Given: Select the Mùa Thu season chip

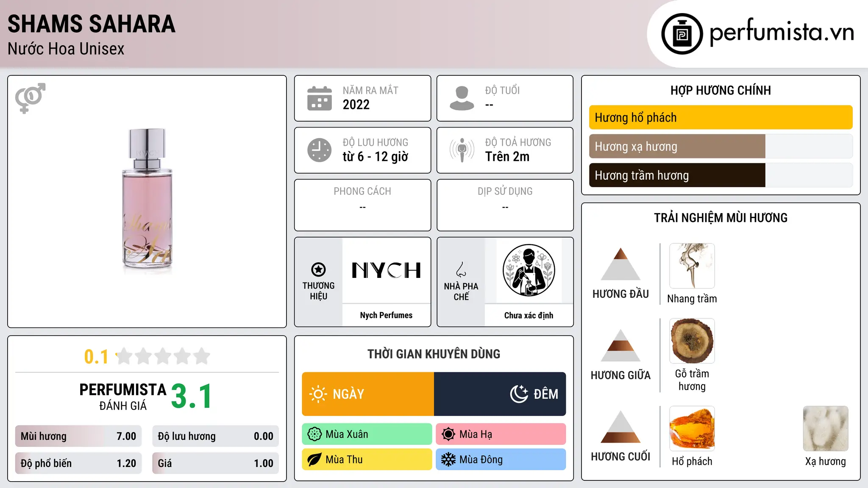Looking at the screenshot, I should 367,460.
